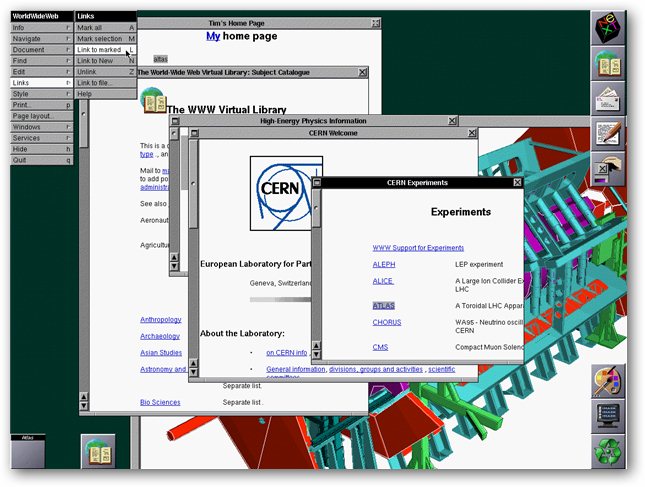This screenshot has width=645, height=487.
Task: Open the Navigate submenu
Action: click(x=42, y=39)
